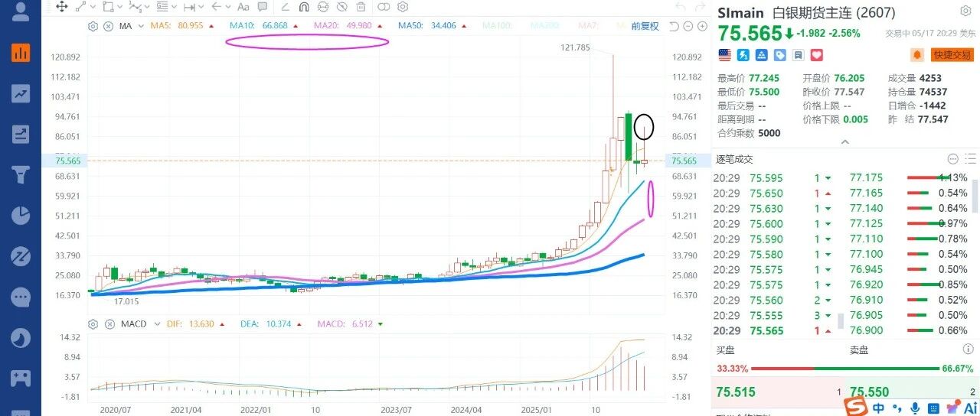Open the quote panel settings gear next to SImain
The width and height of the screenshot is (980, 416).
[965, 11]
